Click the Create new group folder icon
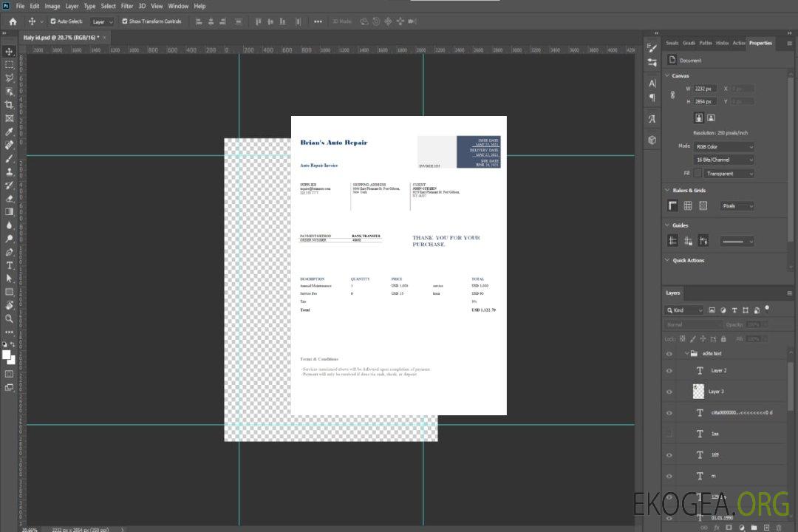 754,528
